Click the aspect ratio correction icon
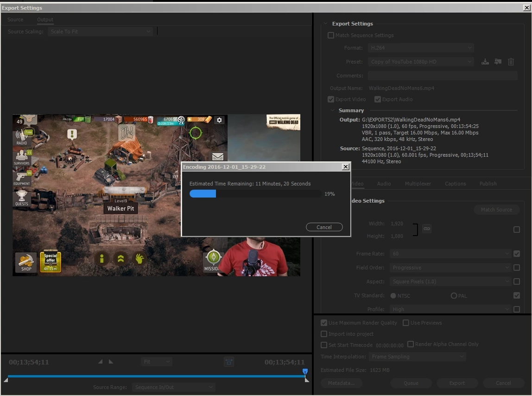532x396 pixels. pos(229,362)
